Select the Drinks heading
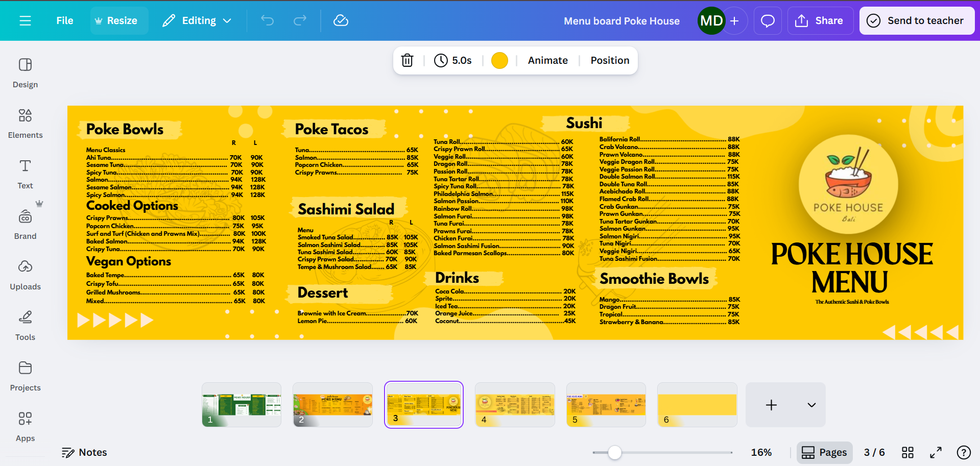 457,278
